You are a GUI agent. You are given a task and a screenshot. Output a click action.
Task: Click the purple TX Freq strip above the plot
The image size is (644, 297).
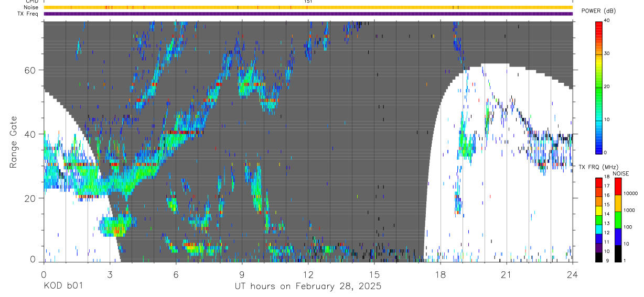pyautogui.click(x=308, y=14)
